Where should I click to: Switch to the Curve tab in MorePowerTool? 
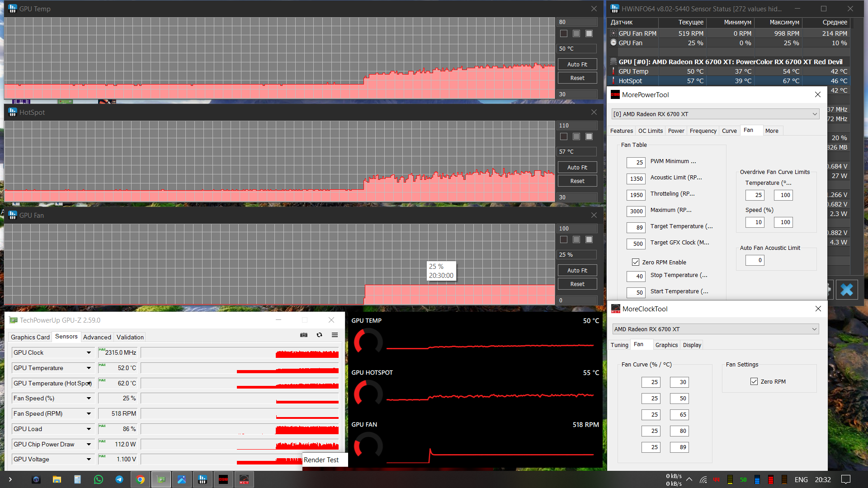(729, 131)
